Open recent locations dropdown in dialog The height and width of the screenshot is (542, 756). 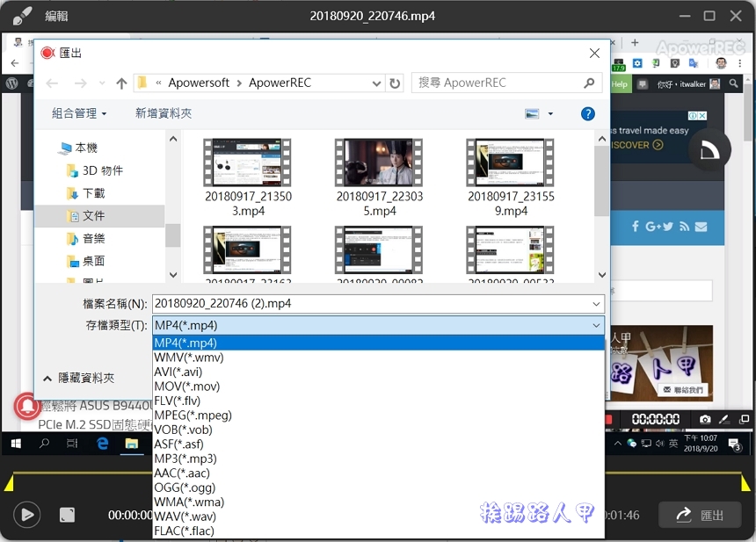[x=102, y=83]
